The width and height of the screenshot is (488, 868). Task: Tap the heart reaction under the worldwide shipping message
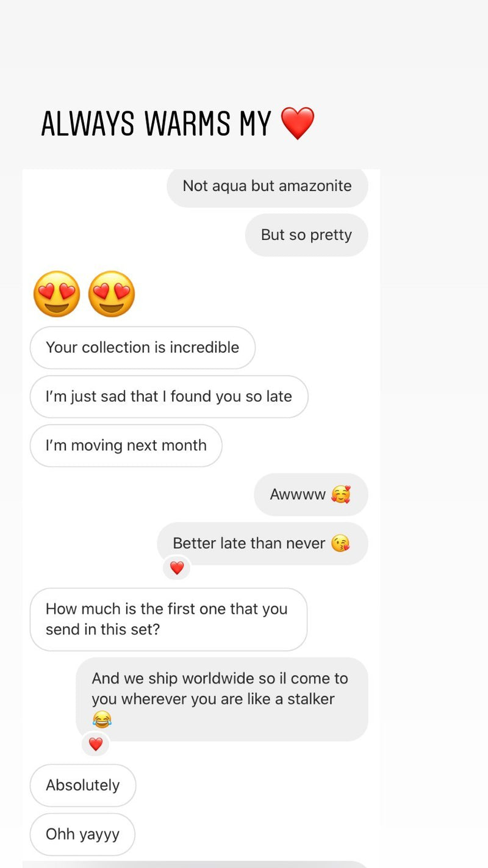pyautogui.click(x=96, y=744)
